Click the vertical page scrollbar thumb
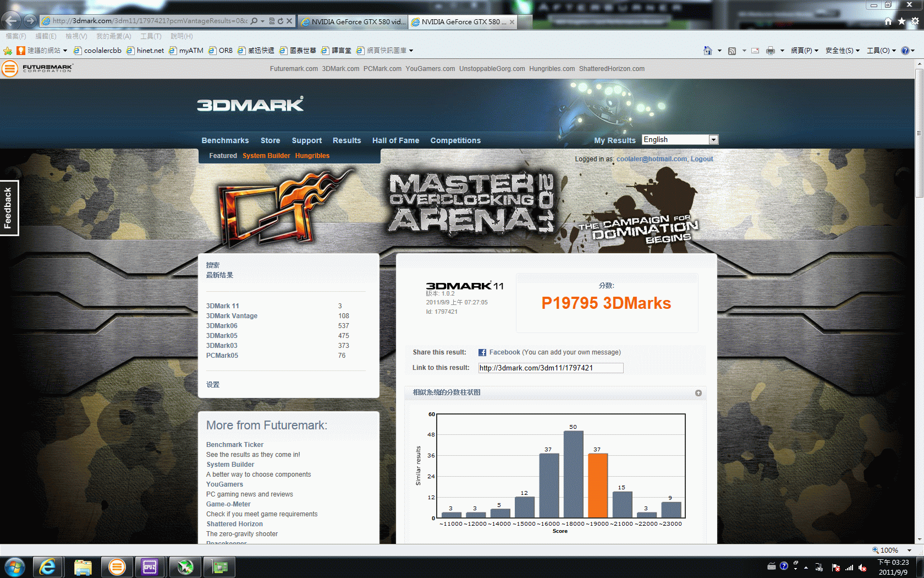Viewport: 924px width, 578px height. click(919, 132)
